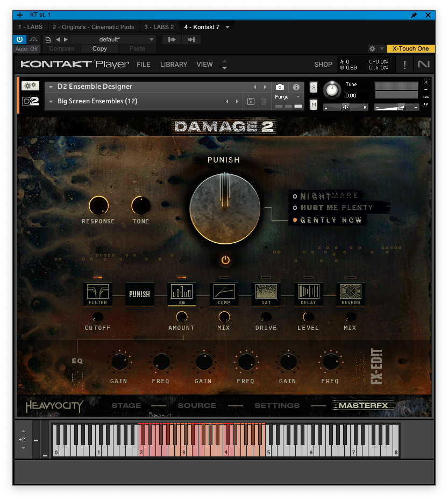Open the REVERB effect module
The height and width of the screenshot is (500, 448).
click(x=351, y=294)
